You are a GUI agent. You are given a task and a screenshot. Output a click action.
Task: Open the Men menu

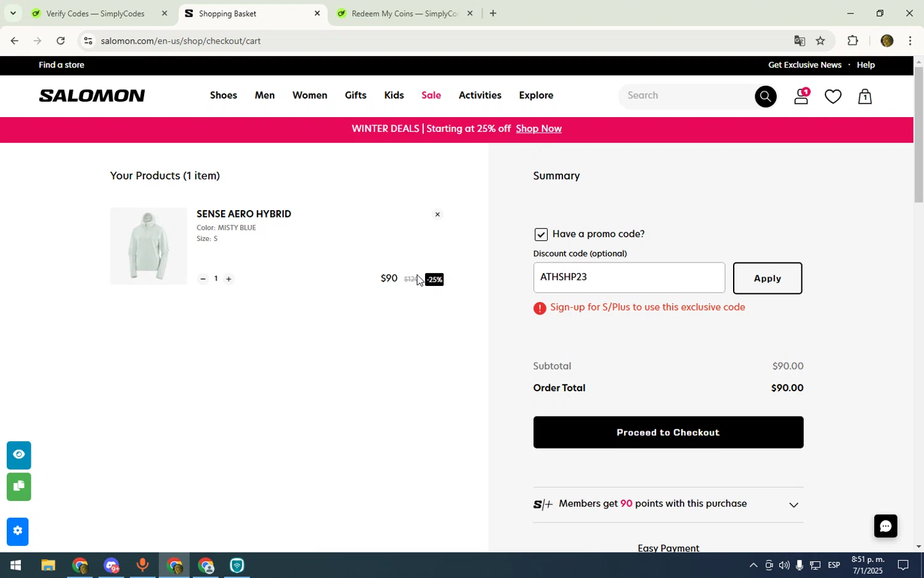264,96
